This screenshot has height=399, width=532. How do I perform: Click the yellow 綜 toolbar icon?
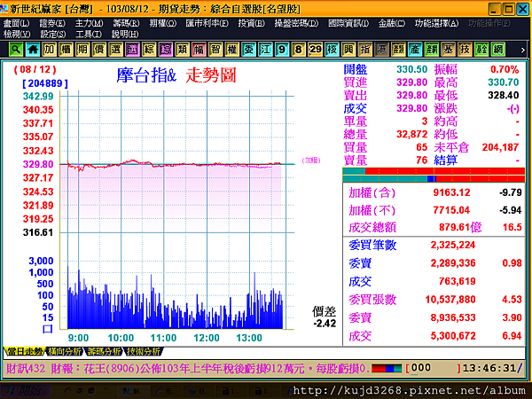point(149,50)
